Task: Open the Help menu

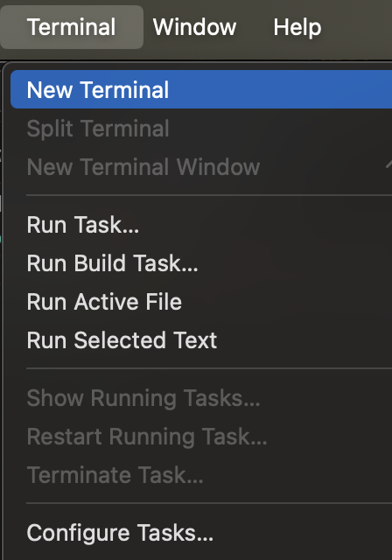Action: [x=297, y=27]
